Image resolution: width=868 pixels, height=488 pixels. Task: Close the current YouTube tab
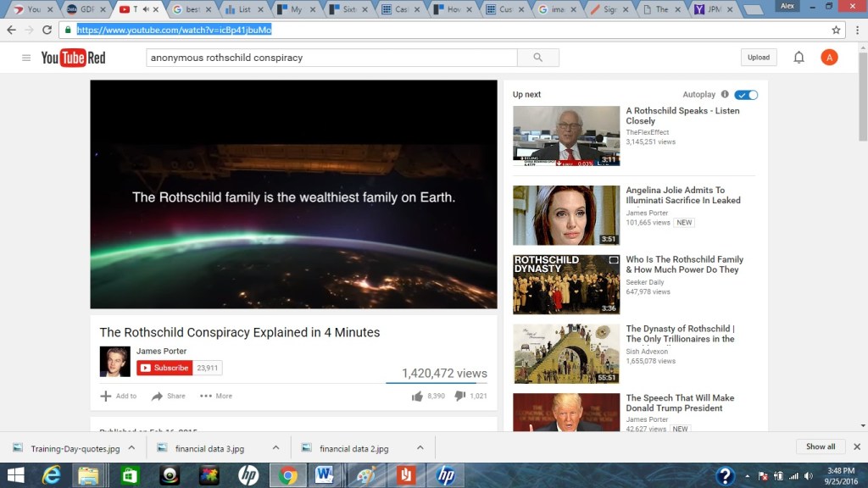click(x=156, y=9)
